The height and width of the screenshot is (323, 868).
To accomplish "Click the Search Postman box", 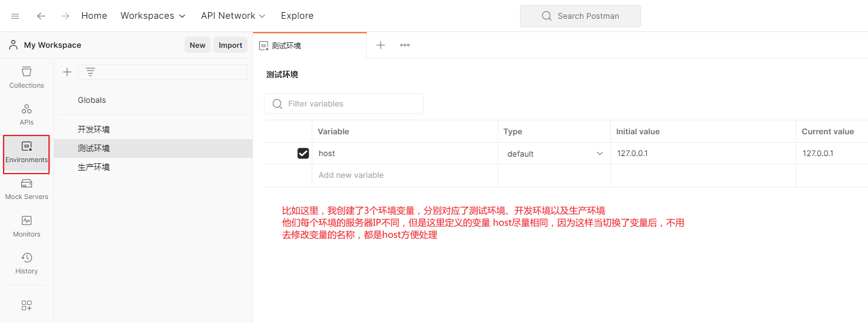I will [x=580, y=16].
